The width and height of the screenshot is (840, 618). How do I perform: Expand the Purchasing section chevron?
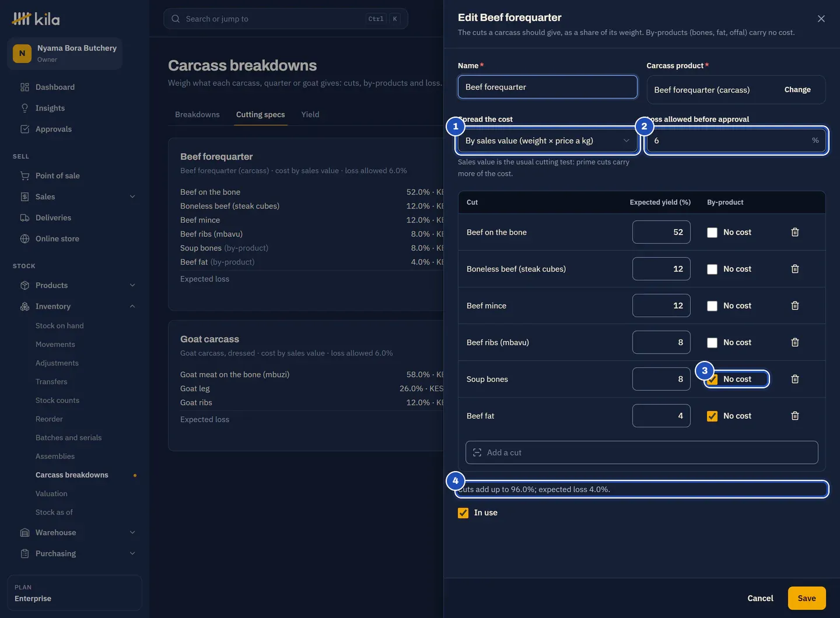[x=132, y=553]
